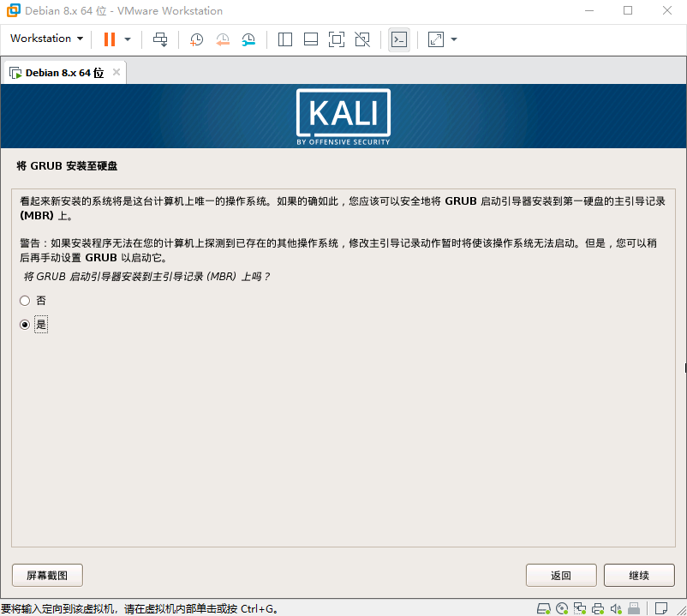Click the hard disk status icon
This screenshot has width=687, height=616.
[x=544, y=608]
